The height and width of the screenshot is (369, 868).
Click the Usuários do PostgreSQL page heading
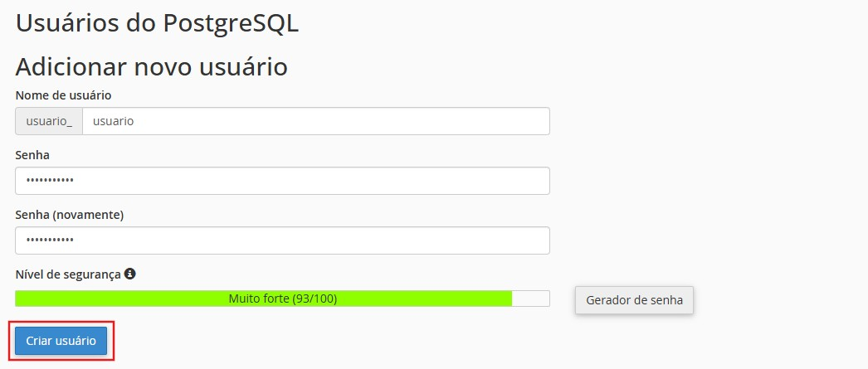tap(157, 24)
